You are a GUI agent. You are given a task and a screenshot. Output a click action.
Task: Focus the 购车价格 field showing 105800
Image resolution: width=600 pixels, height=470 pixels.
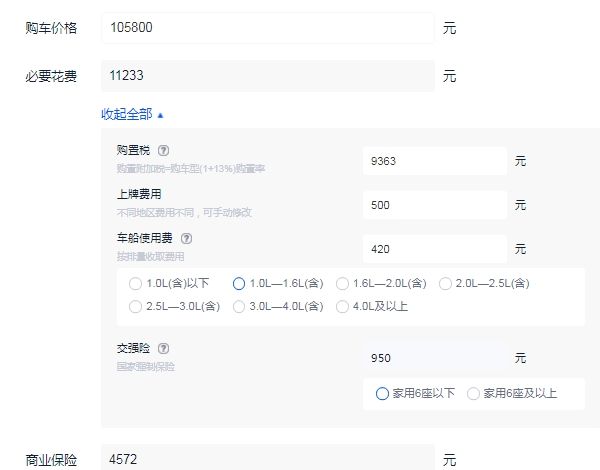[268, 28]
